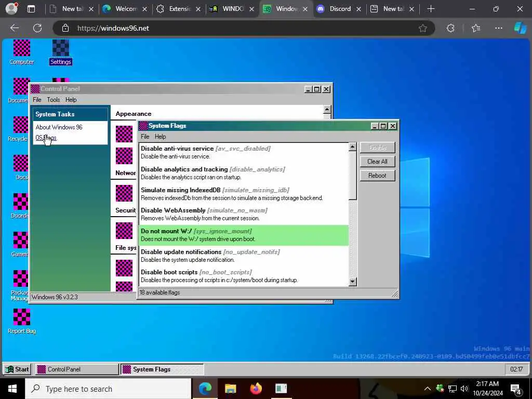Click scroll up arrow in flags list
Viewport: 532px width, 399px height.
pos(353,147)
